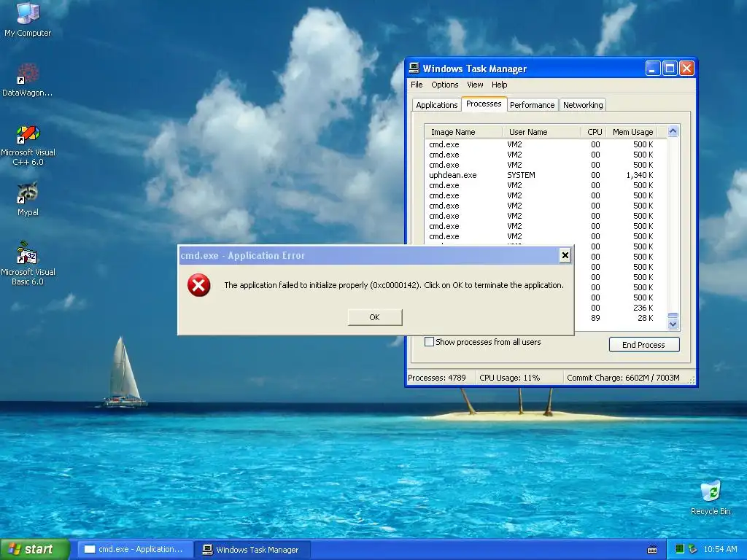Close the Windows Task Manager window
Image resolution: width=747 pixels, height=560 pixels.
pos(686,69)
